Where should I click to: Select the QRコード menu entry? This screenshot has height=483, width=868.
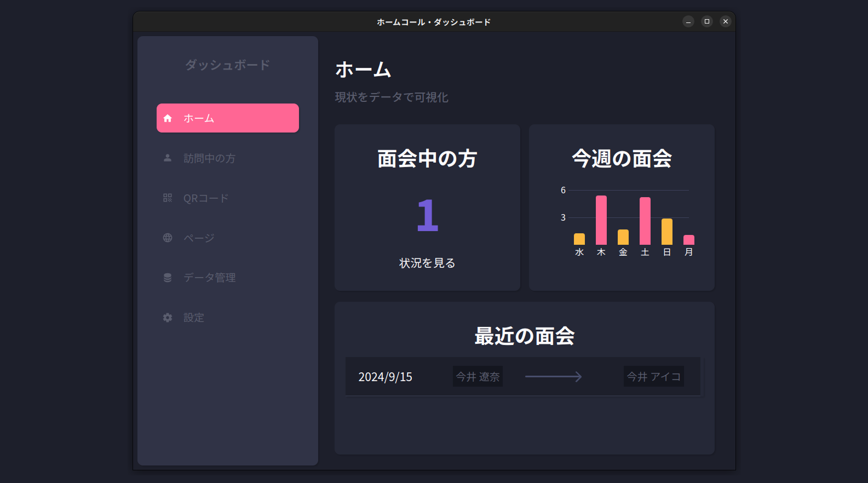click(206, 198)
